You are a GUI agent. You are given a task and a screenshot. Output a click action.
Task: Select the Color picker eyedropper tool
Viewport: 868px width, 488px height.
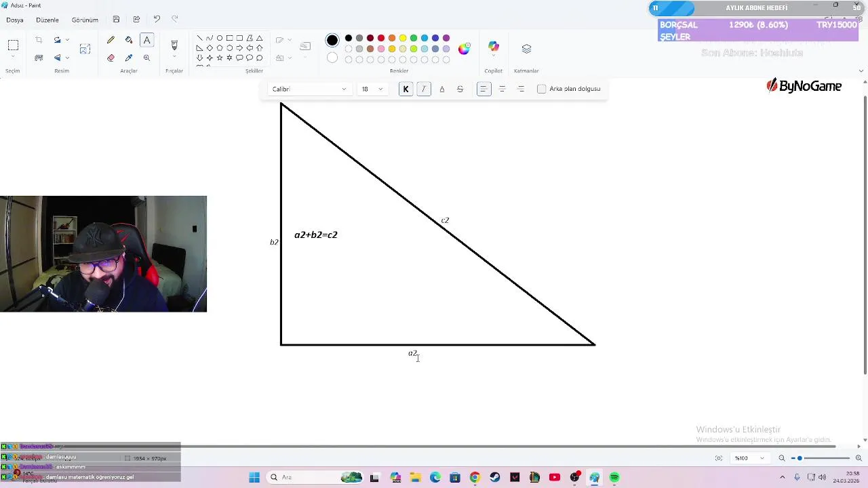click(129, 58)
